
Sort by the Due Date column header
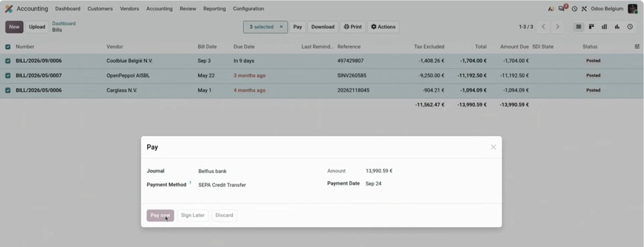coord(244,47)
